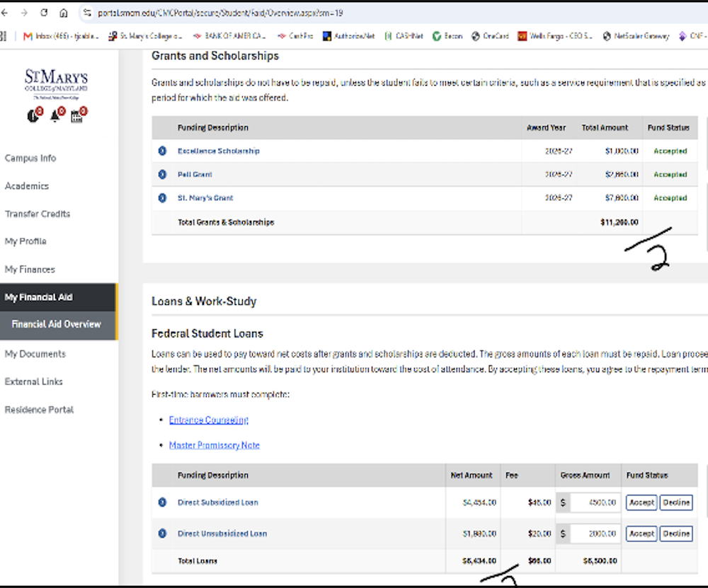Image resolution: width=708 pixels, height=588 pixels.
Task: Click the $4,454.00 net amount cell
Action: (479, 502)
